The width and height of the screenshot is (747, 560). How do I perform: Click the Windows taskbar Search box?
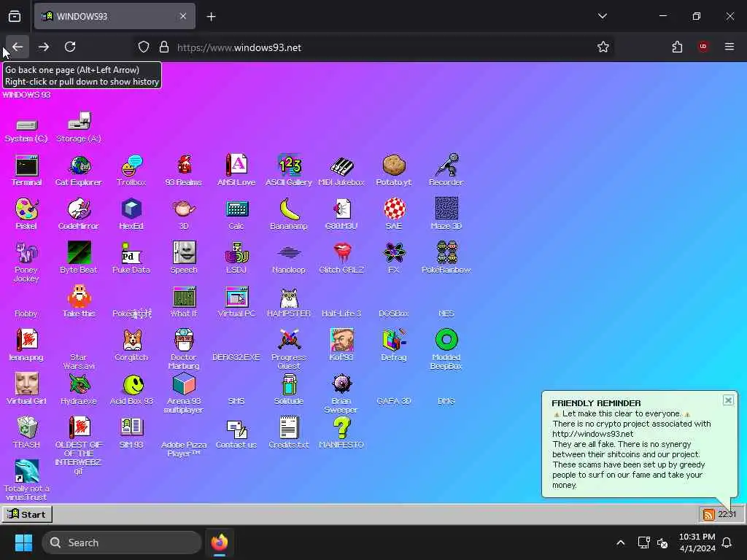tap(122, 542)
